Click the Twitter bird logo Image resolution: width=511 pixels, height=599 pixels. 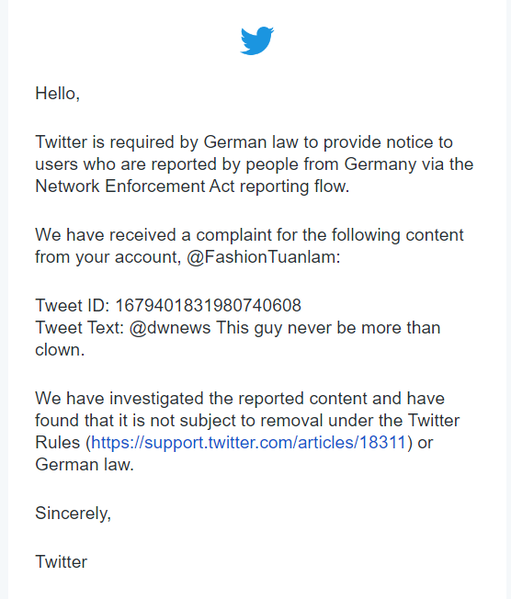tap(257, 40)
